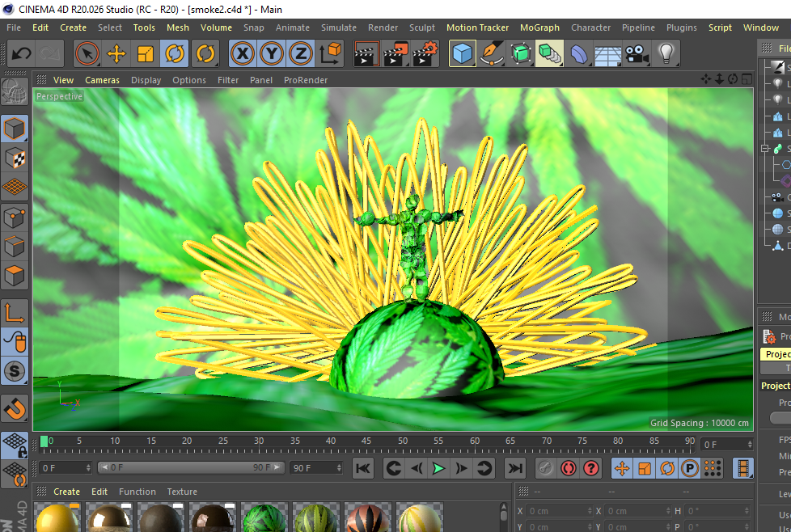Click the Project tab in attributes
Screen dimensions: 791x532
[x=776, y=354]
